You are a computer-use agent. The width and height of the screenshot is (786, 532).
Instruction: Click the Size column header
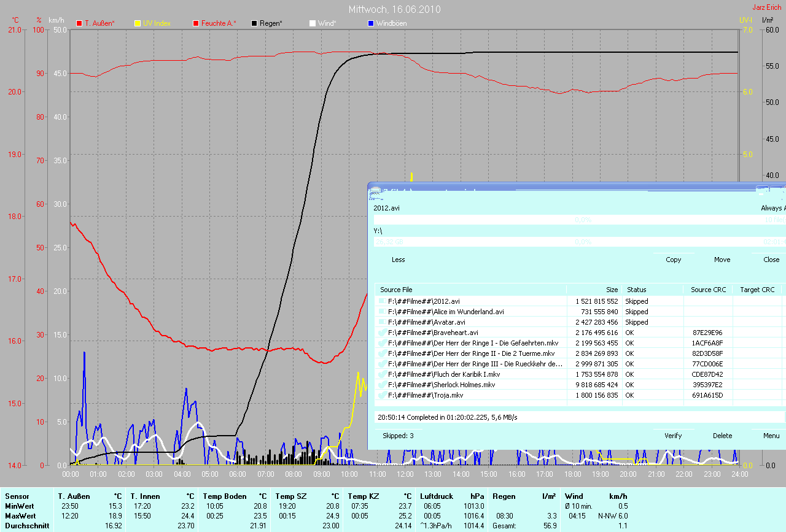tap(612, 290)
